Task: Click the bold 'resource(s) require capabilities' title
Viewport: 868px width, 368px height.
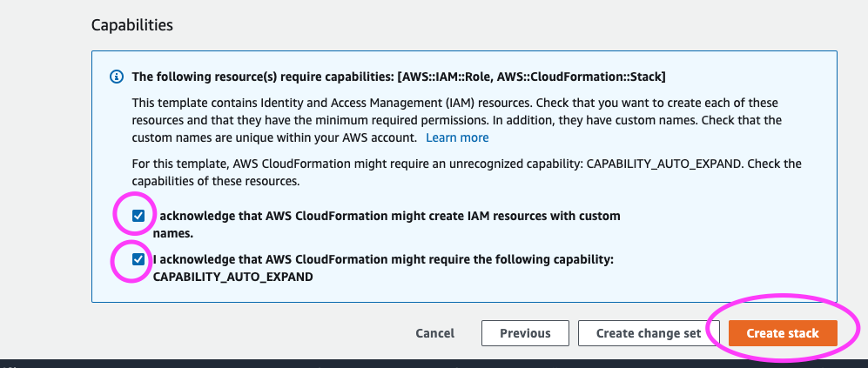Action: pos(261,77)
